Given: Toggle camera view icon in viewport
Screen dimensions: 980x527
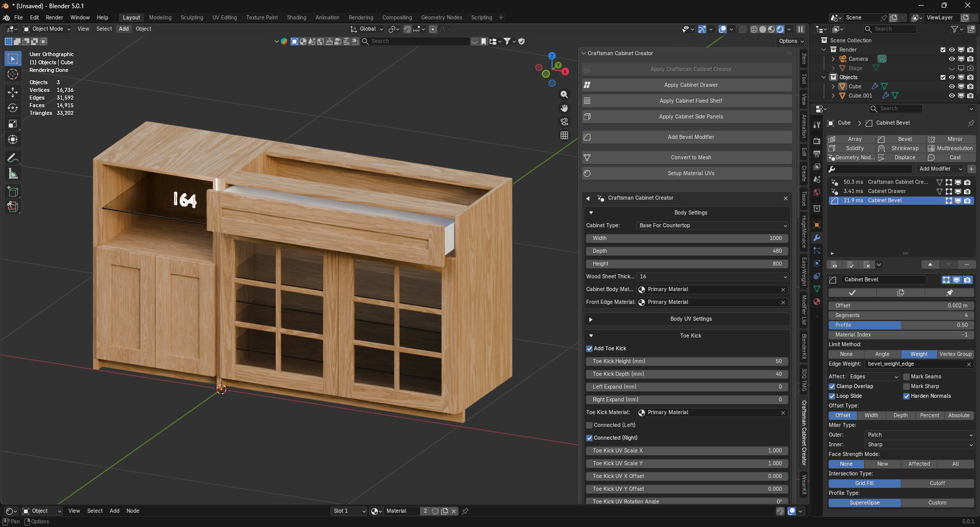Looking at the screenshot, I should (564, 122).
